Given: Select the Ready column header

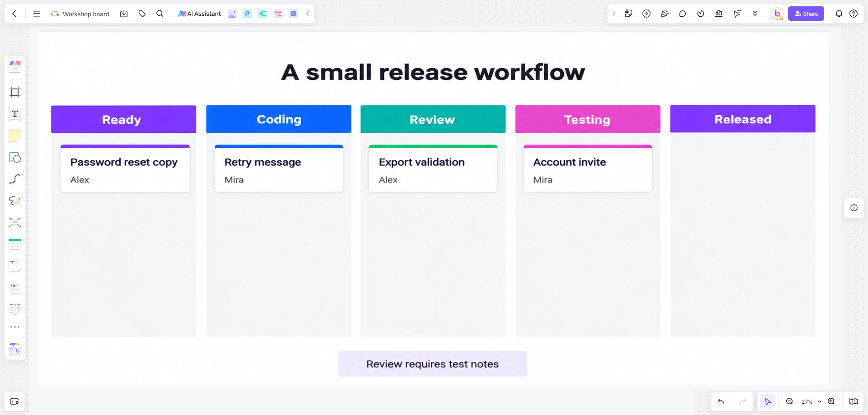Looking at the screenshot, I should [123, 119].
